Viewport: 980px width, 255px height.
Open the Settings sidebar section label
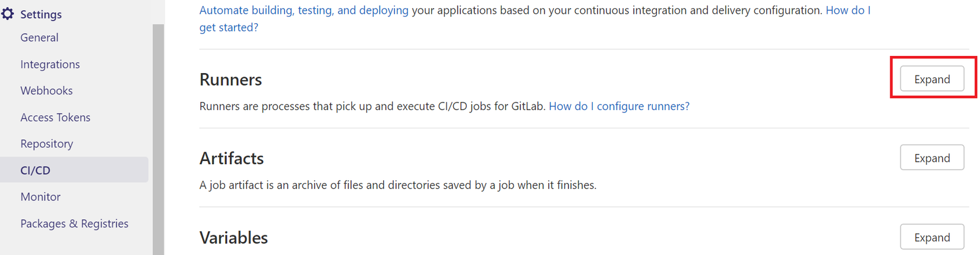(41, 14)
